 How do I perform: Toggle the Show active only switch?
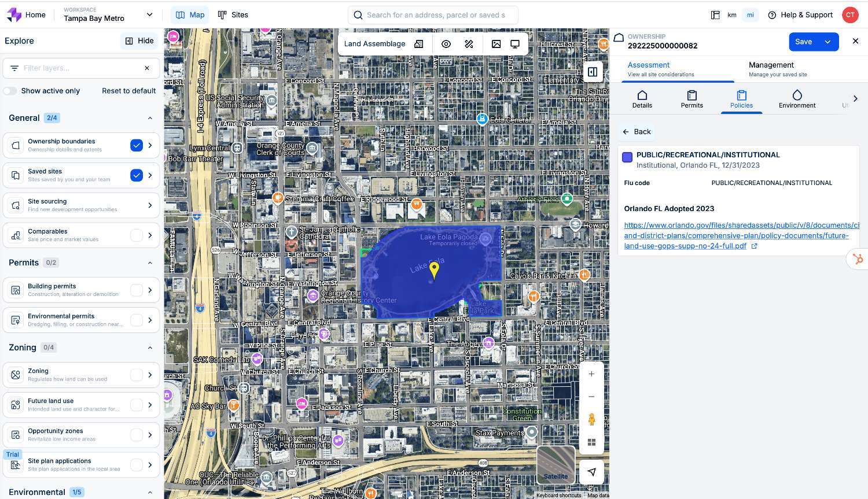pos(10,91)
